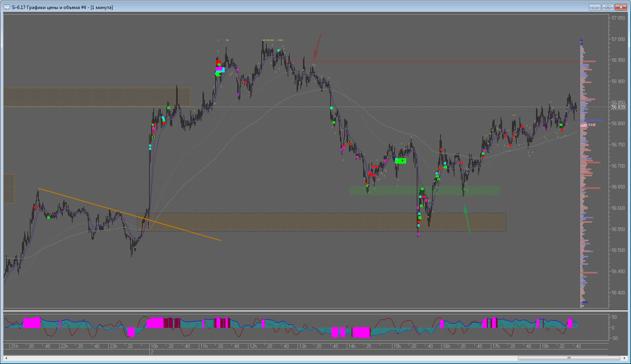This screenshot has height=364, width=631.
Task: Click the 56 400 price axis label
Action: (618, 293)
